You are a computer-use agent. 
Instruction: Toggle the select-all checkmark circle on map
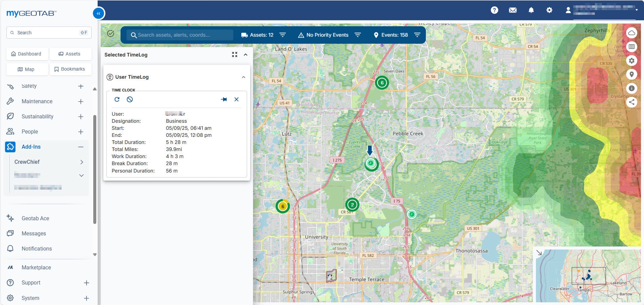[x=111, y=33]
